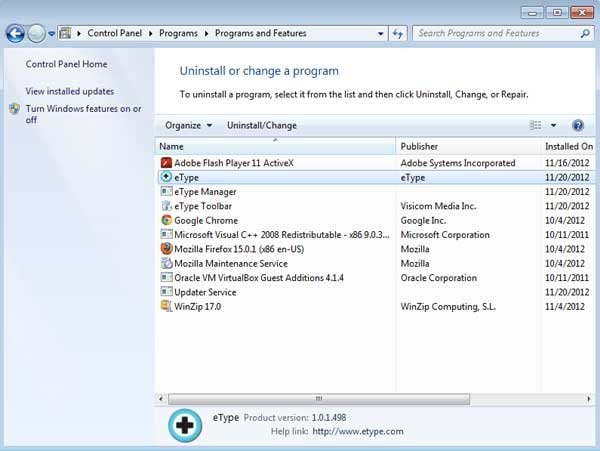Select Adobe Flash Player 11 ActiveX entry
Screen dimensions: 600x451
(x=376, y=163)
